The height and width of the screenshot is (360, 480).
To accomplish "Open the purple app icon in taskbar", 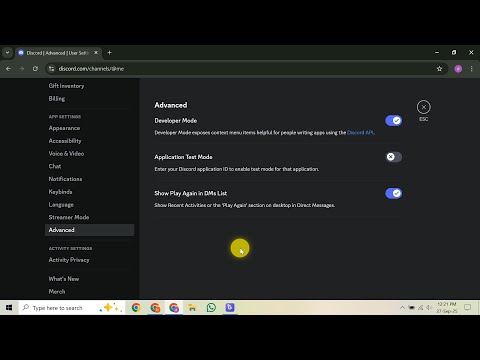I will point(230,308).
